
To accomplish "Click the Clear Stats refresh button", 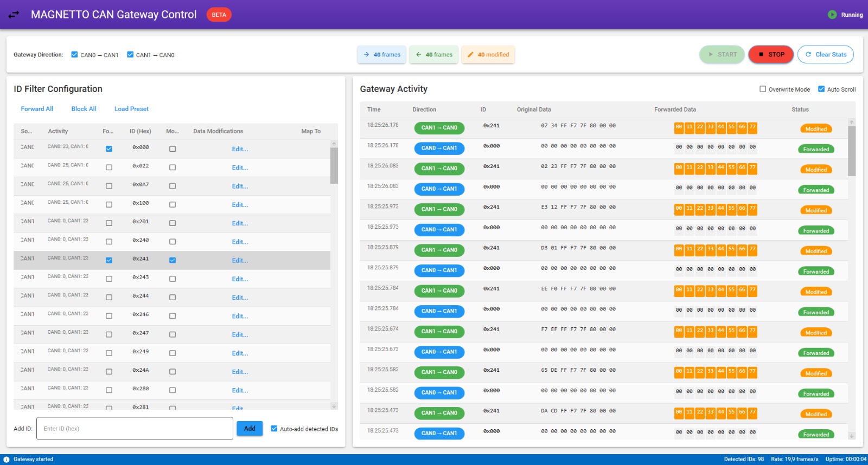I will click(x=825, y=55).
